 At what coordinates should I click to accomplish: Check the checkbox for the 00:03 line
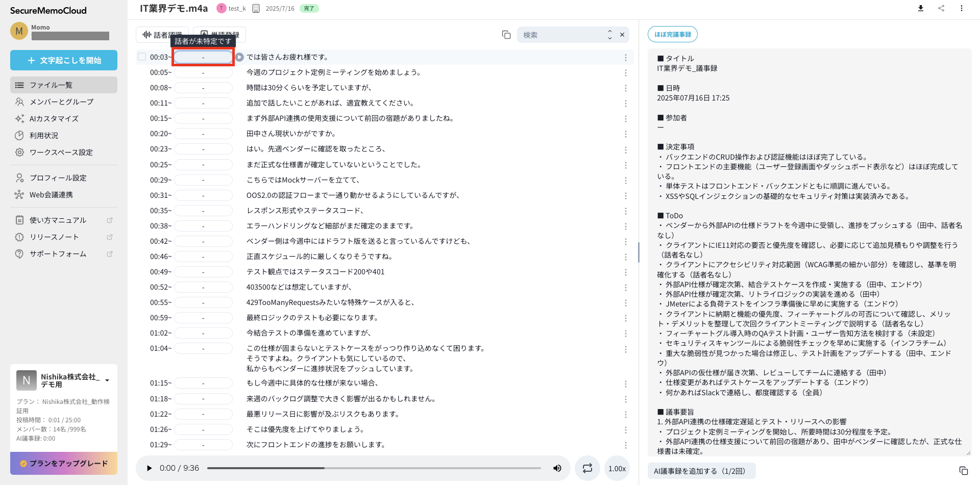pos(142,57)
